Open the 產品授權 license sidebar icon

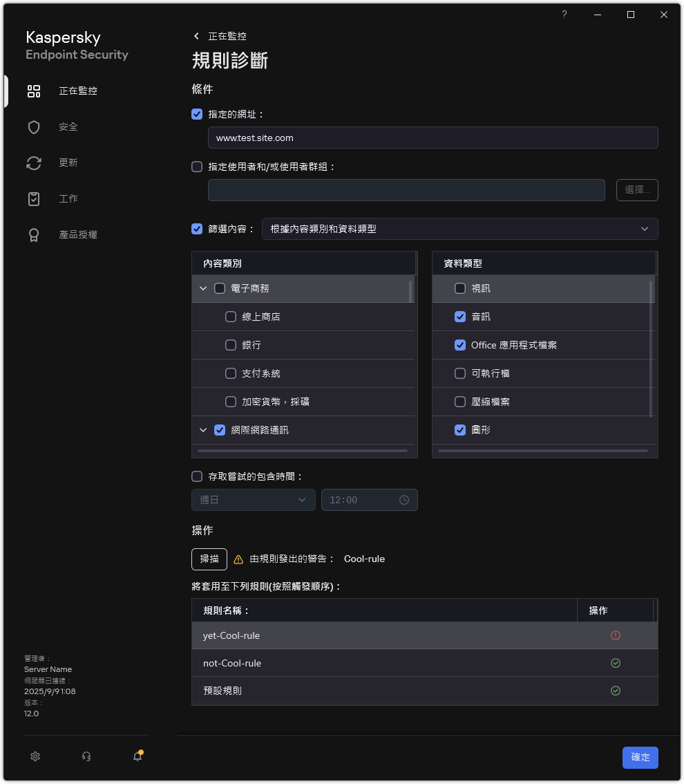click(x=34, y=234)
